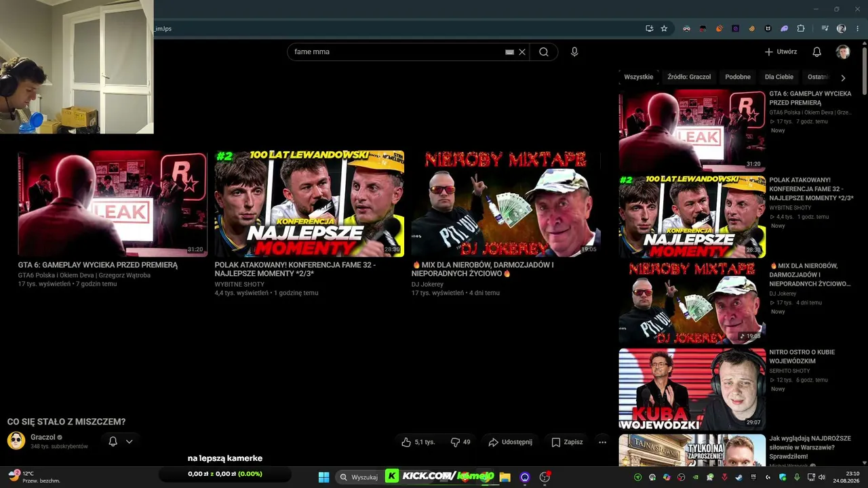This screenshot has width=868, height=488.
Task: Toggle Graczol subscription notification bell
Action: (x=113, y=441)
